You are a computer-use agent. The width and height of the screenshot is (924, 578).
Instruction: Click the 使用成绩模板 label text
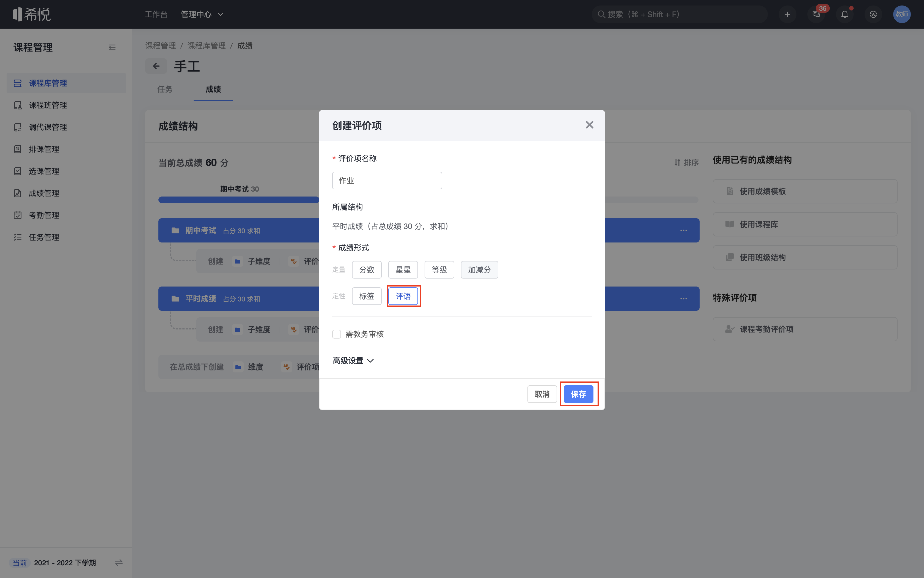coord(763,191)
